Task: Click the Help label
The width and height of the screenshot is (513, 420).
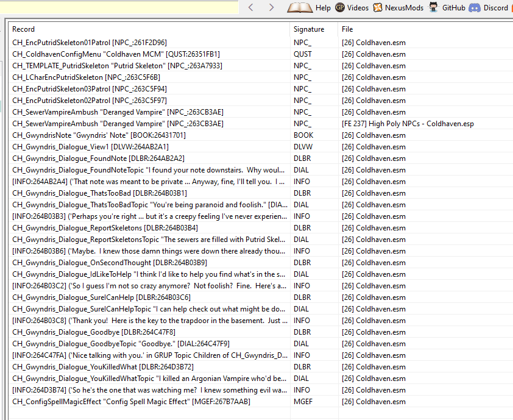Action: 323,8
